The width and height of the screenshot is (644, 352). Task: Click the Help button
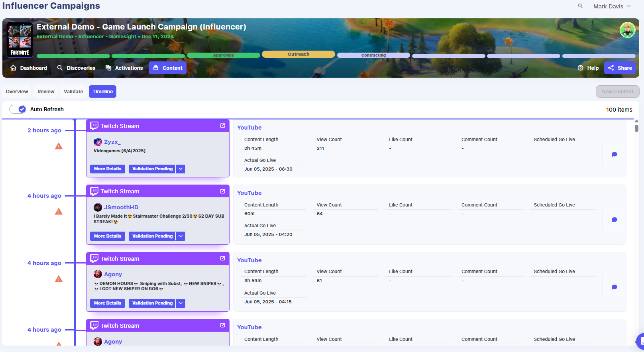588,68
